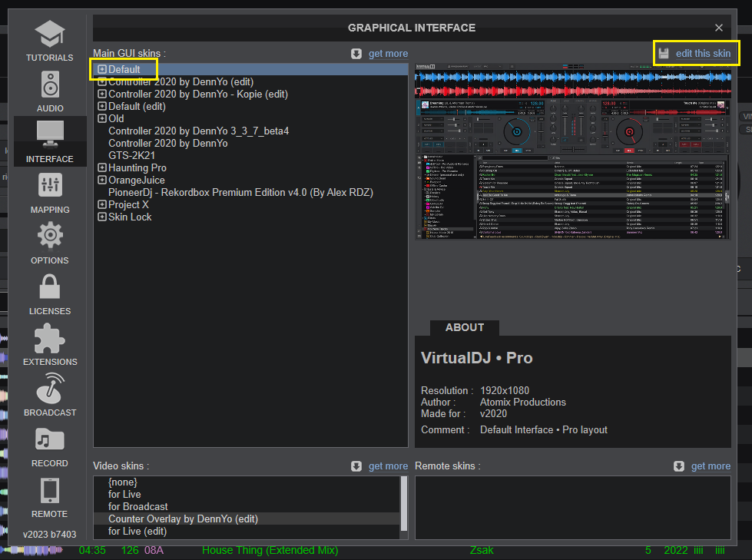
Task: Open Record music folder icon
Action: [x=50, y=439]
